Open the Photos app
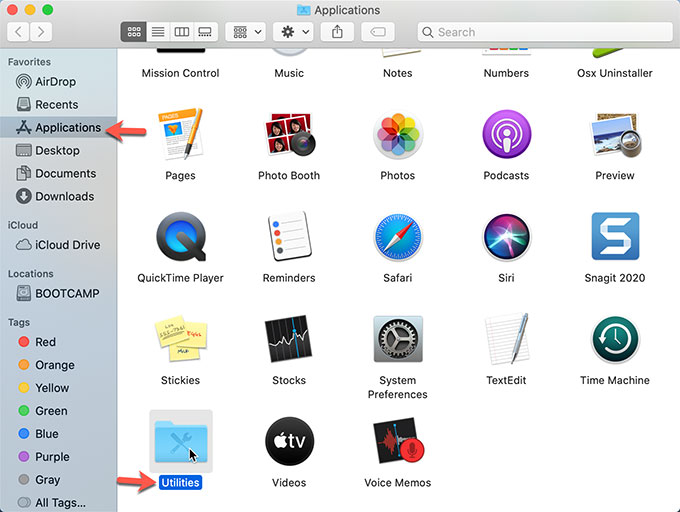Screen dimensions: 680x512 [x=398, y=134]
